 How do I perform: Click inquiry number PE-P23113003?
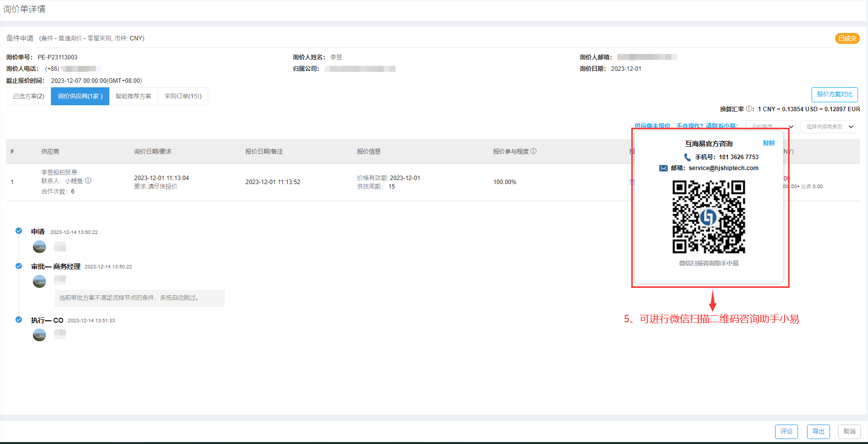point(57,57)
